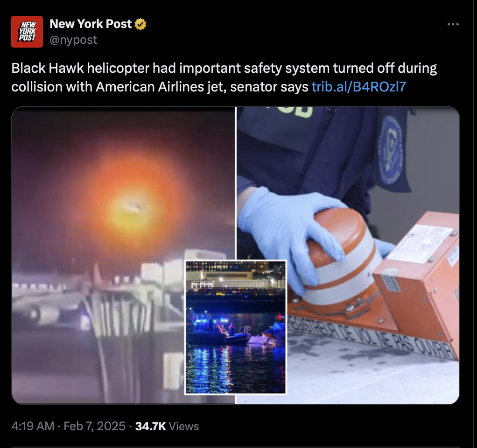Open the flight recorder black box photo

click(x=348, y=255)
